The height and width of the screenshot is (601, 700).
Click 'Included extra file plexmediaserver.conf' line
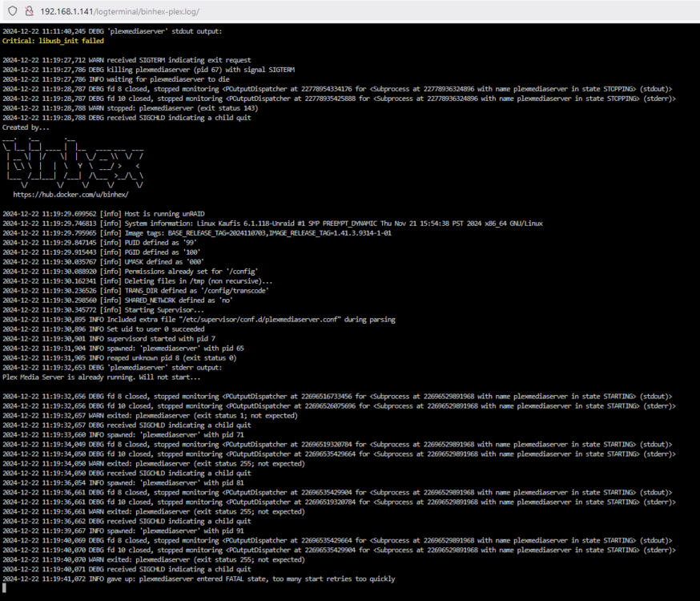pos(199,320)
